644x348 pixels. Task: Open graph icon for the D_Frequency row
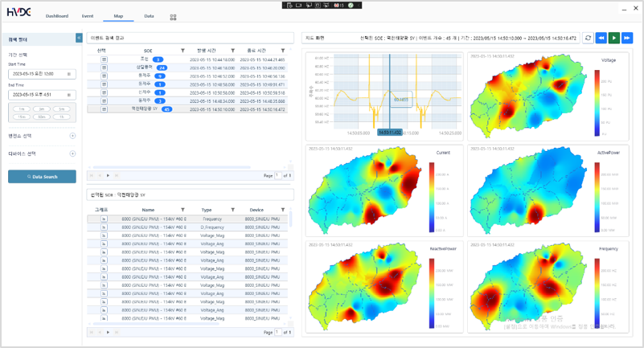click(x=104, y=227)
